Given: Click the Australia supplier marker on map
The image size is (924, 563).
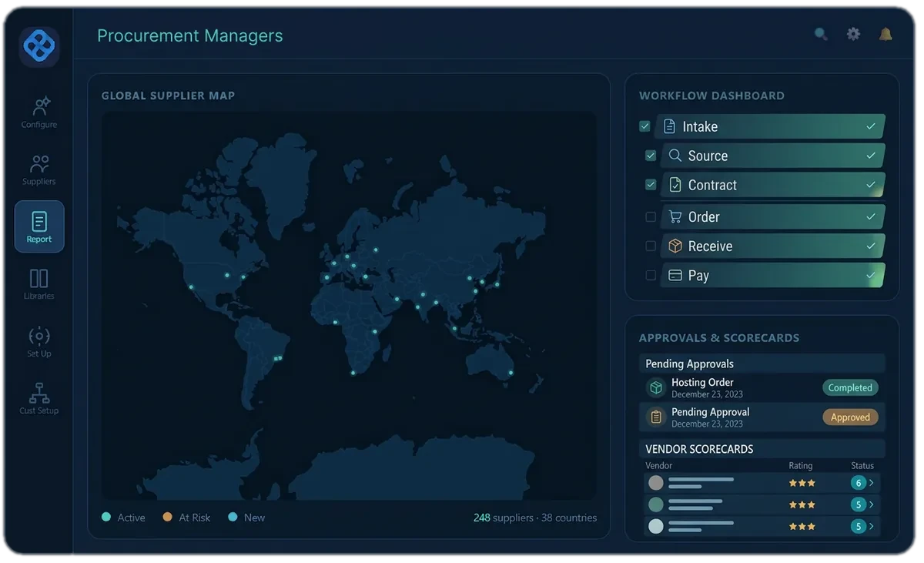Looking at the screenshot, I should click(x=510, y=373).
